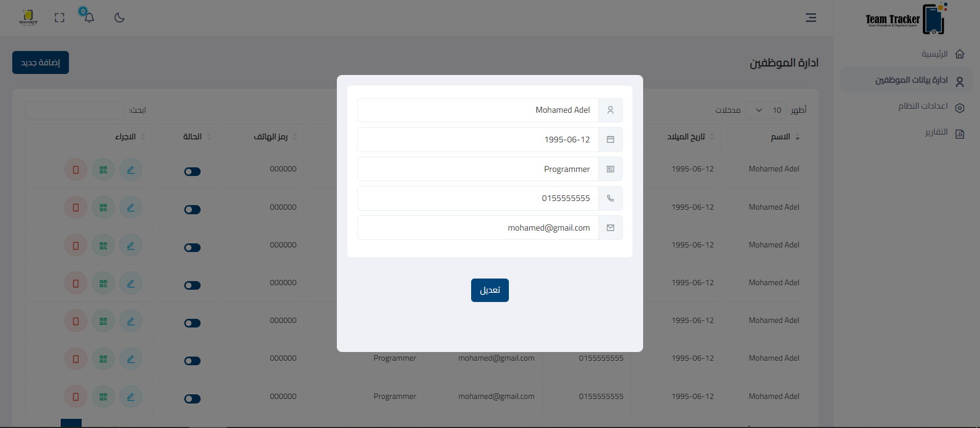980x428 pixels.
Task: Open the user profile avatar menu
Action: coord(28,18)
